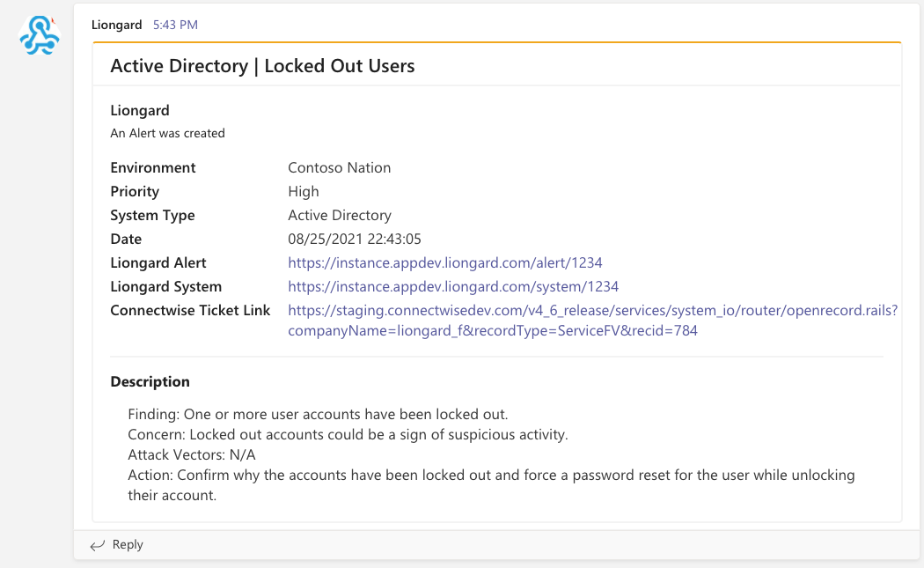The height and width of the screenshot is (568, 924).
Task: Click the System Type label
Action: pyautogui.click(x=152, y=215)
